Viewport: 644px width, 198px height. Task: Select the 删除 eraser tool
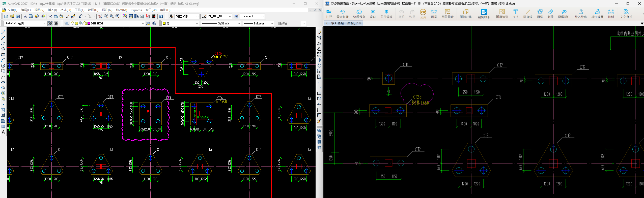tap(550, 14)
